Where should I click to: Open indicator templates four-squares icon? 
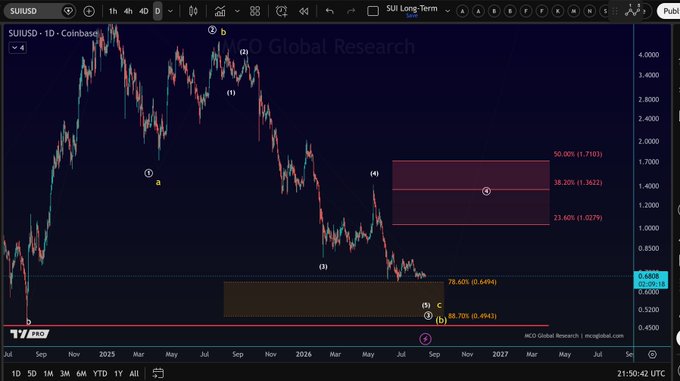(x=255, y=11)
